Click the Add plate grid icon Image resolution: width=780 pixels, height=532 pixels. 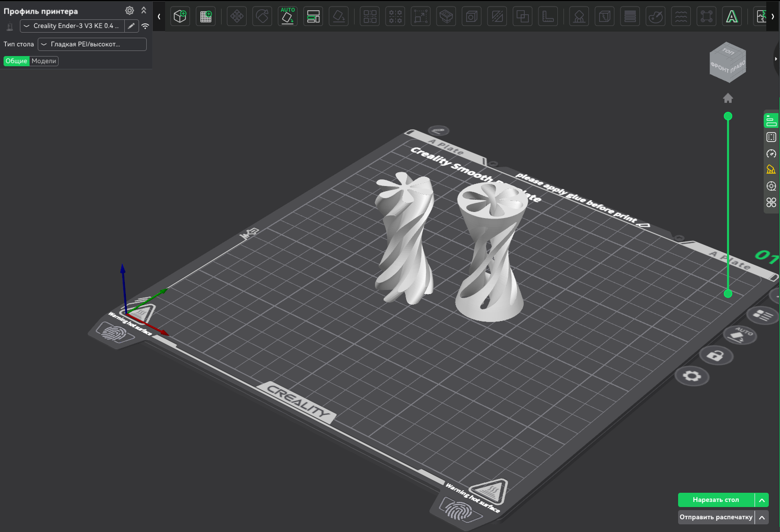[x=206, y=16]
